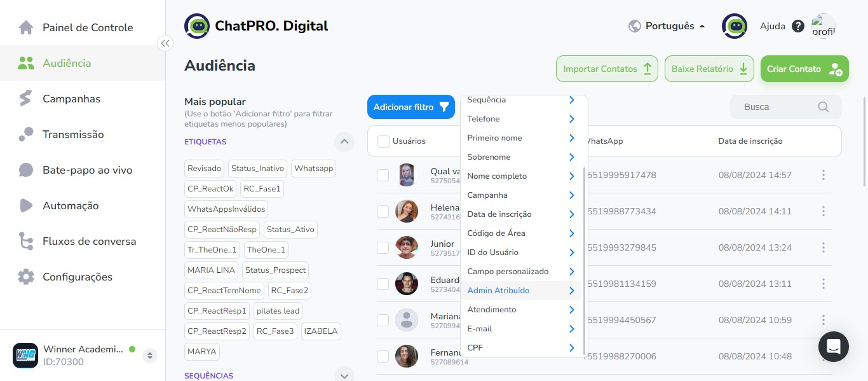
Task: Click Adicionar filtro button
Action: [x=411, y=107]
